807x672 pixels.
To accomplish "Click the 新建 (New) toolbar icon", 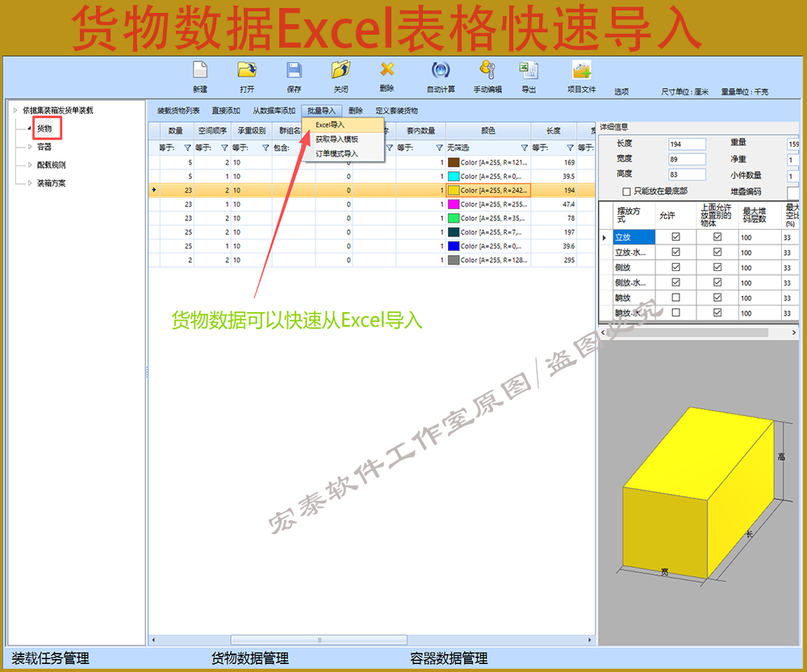I will pos(199,70).
